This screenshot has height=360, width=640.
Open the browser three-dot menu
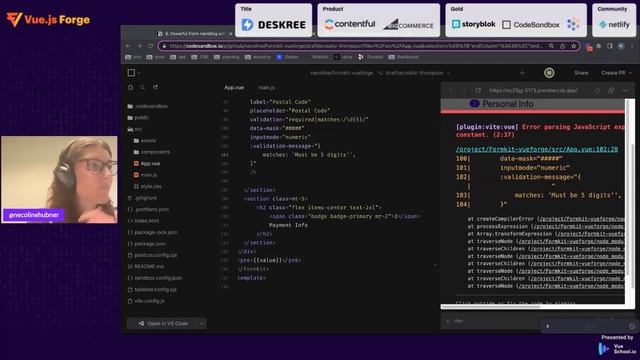click(632, 46)
